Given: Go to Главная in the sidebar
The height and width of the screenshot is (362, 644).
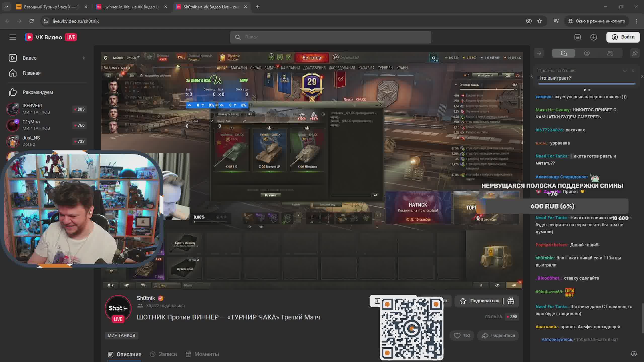Looking at the screenshot, I should click(x=31, y=73).
